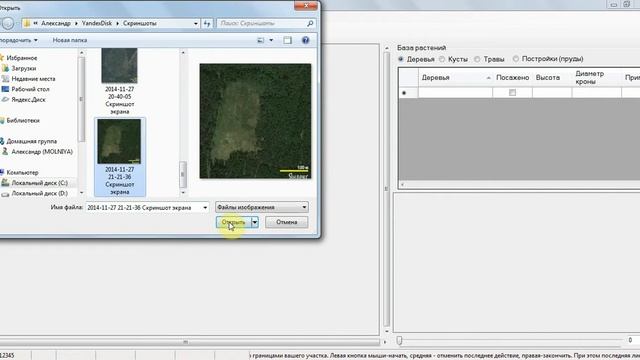This screenshot has height=360, width=640.
Task: Click the slider handle below plant panel
Action: [x=399, y=340]
